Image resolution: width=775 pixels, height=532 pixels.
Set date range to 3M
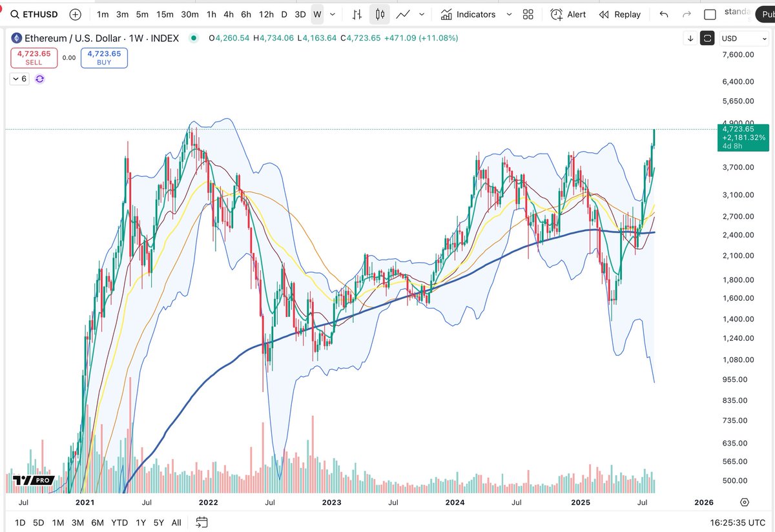(x=77, y=522)
